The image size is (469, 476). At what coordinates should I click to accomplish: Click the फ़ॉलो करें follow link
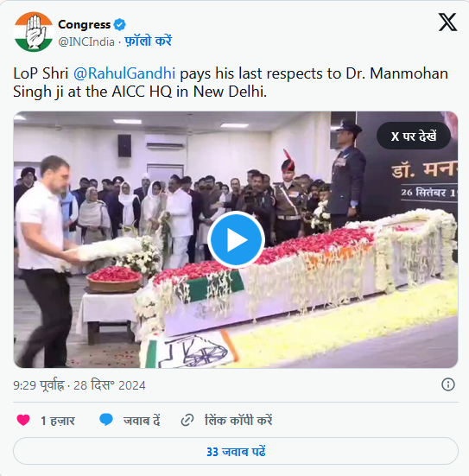click(x=149, y=41)
